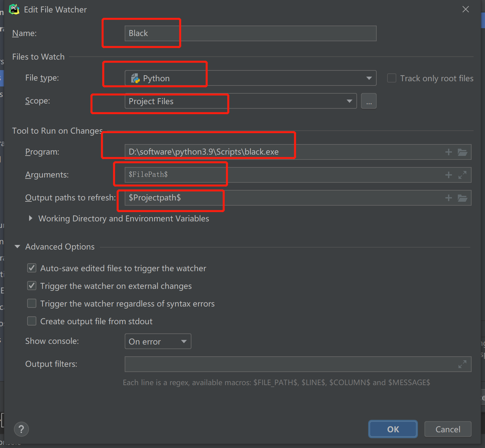Image resolution: width=485 pixels, height=448 pixels.
Task: Enable Track only root files
Action: [x=392, y=78]
